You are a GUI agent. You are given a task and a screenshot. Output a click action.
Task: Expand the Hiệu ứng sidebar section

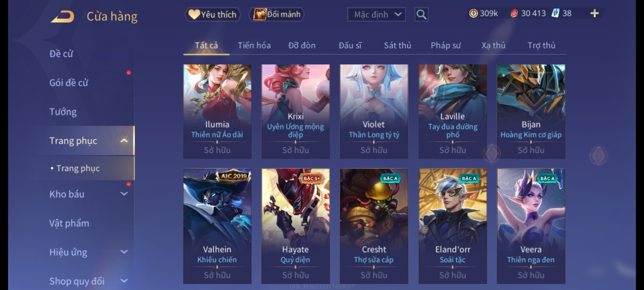(124, 252)
